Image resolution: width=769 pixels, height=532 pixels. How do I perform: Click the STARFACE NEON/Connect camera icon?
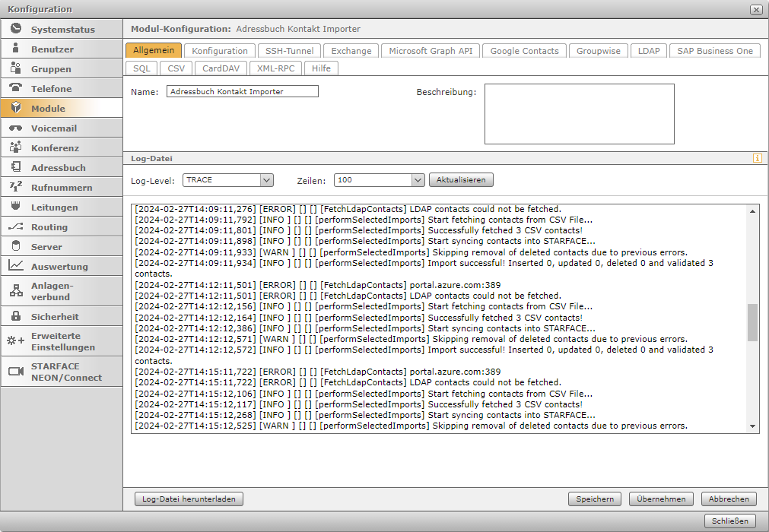[16, 372]
